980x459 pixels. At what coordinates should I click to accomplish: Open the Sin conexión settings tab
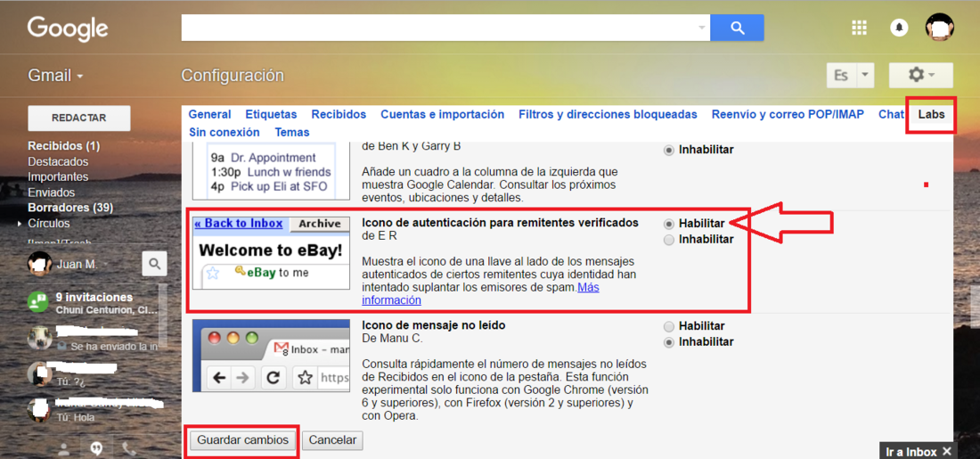pos(225,132)
